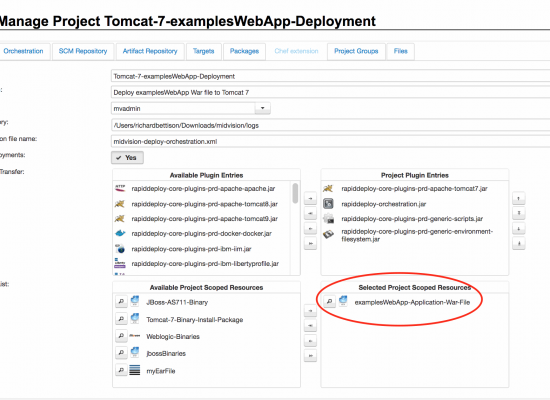Select the myEarFile resource name
The image size is (550, 400).
coord(161,371)
